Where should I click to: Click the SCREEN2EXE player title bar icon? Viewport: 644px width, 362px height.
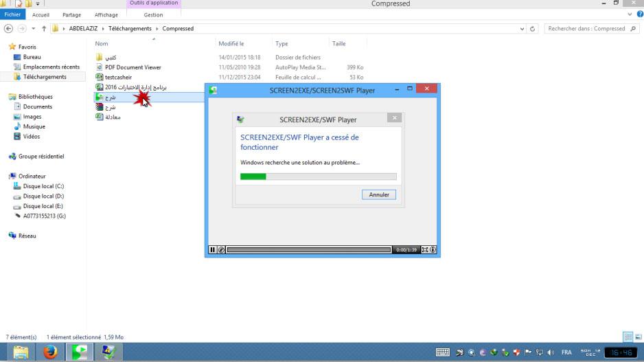pyautogui.click(x=213, y=91)
